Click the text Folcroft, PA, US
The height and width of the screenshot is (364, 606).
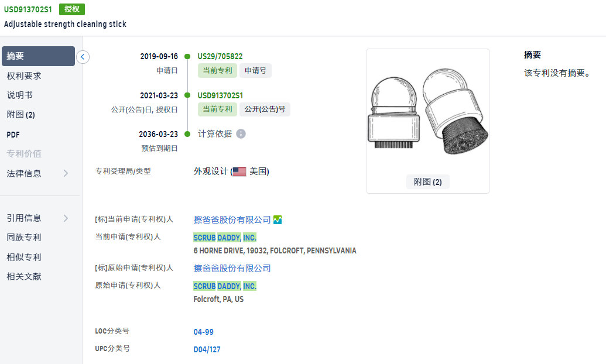218,300
